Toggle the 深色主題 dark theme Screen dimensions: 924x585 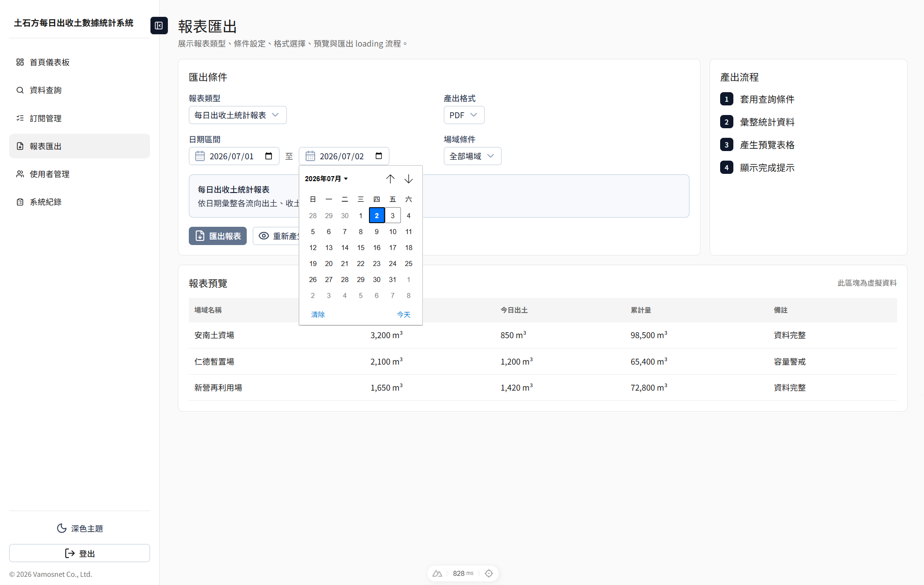[79, 528]
